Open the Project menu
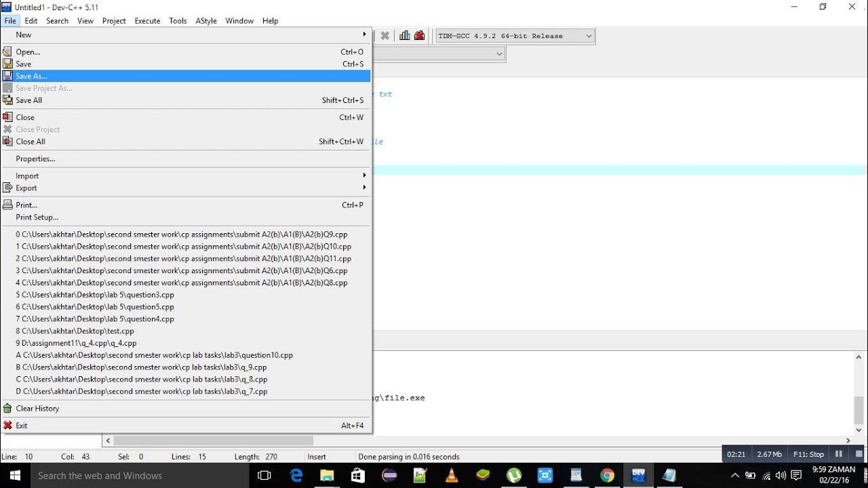This screenshot has width=868, height=488. click(114, 21)
